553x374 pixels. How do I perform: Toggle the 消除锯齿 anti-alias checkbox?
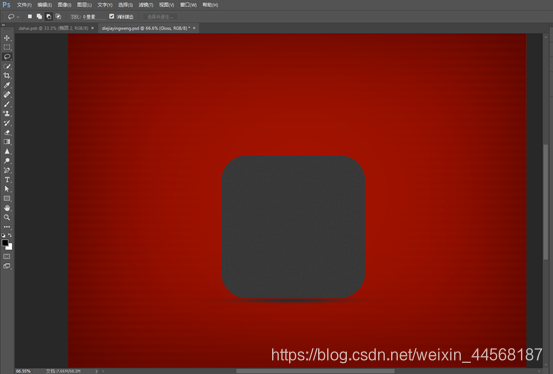(x=111, y=16)
